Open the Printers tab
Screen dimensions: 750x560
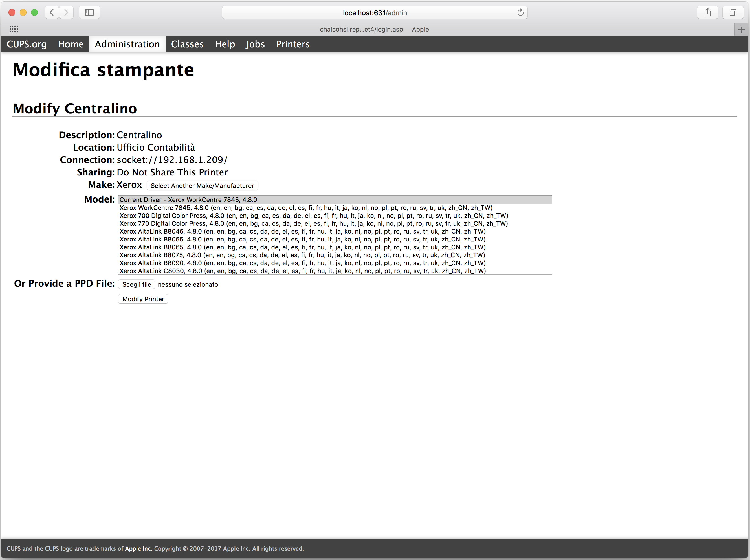pos(292,44)
